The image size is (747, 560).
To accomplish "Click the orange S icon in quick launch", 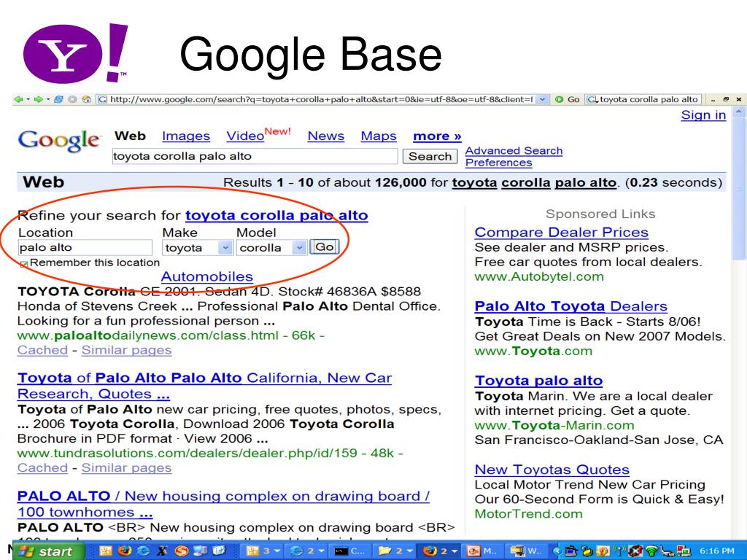I will [x=182, y=551].
